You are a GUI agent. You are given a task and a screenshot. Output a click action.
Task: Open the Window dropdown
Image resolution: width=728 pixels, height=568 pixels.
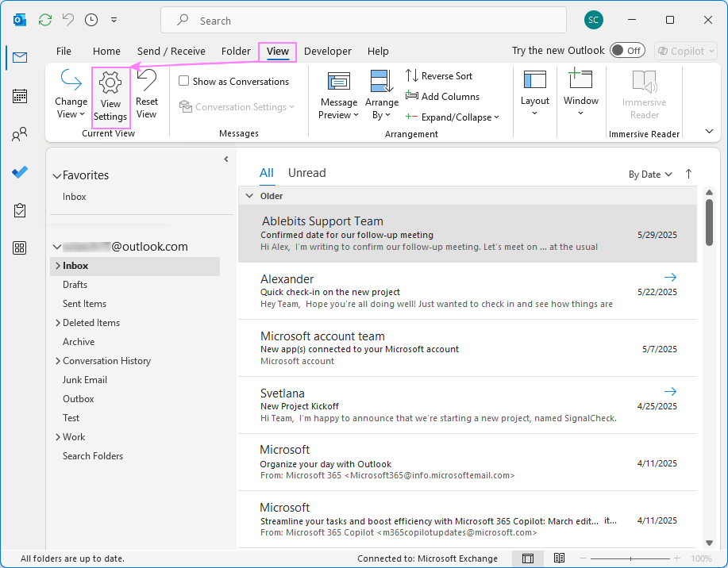pyautogui.click(x=581, y=92)
